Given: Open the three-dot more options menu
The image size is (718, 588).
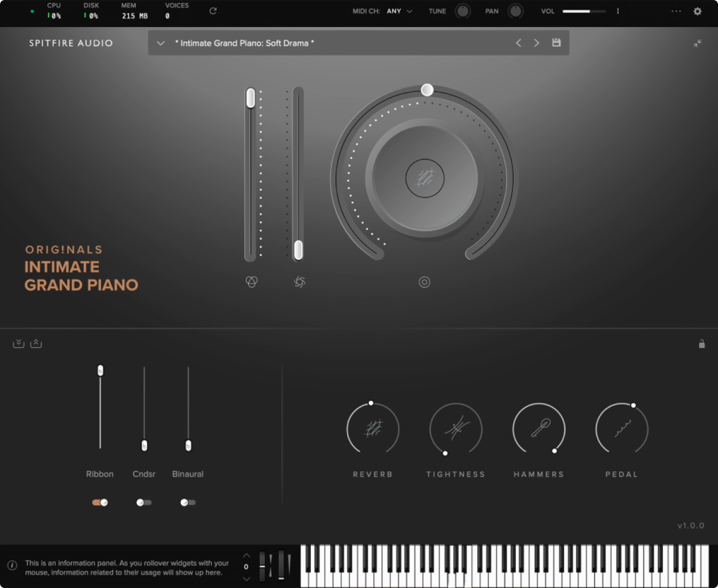Looking at the screenshot, I should pyautogui.click(x=676, y=11).
